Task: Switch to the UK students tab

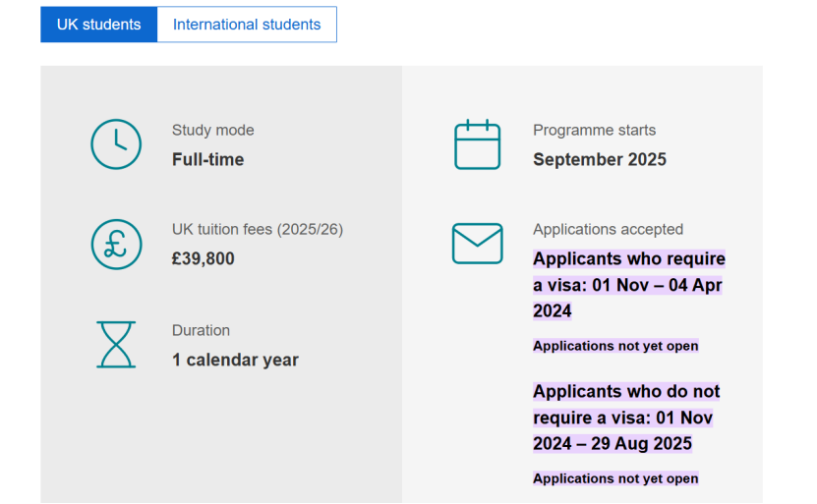Action: point(98,25)
